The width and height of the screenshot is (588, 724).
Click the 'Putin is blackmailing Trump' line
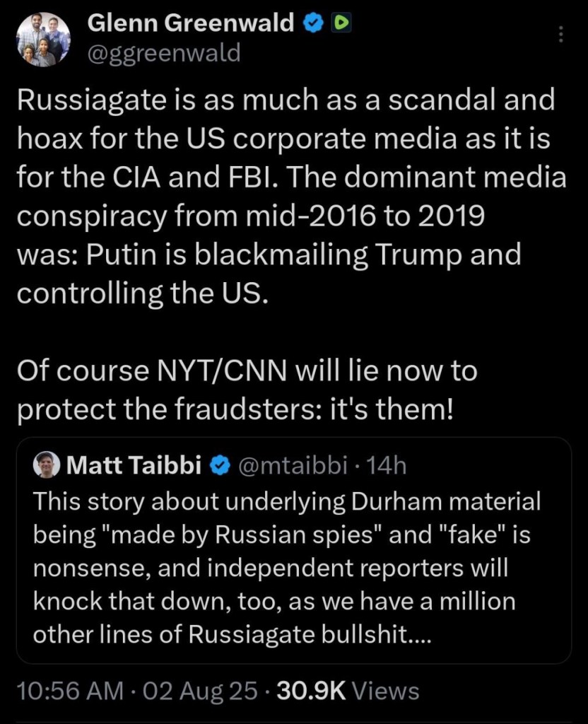point(269,253)
